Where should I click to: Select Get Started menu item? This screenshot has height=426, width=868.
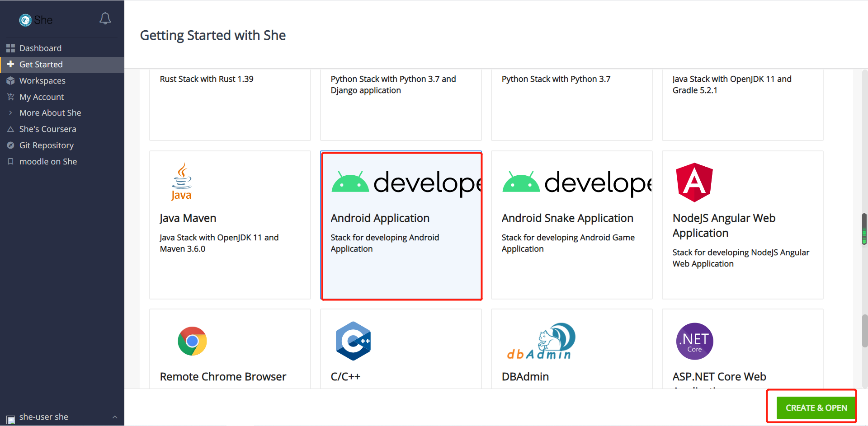pos(62,65)
